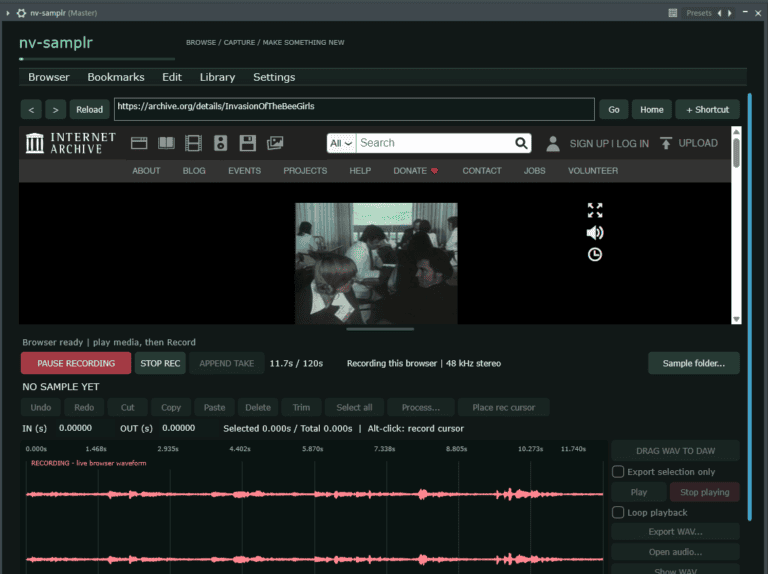
Task: Click the playback speed clock icon
Action: (595, 254)
